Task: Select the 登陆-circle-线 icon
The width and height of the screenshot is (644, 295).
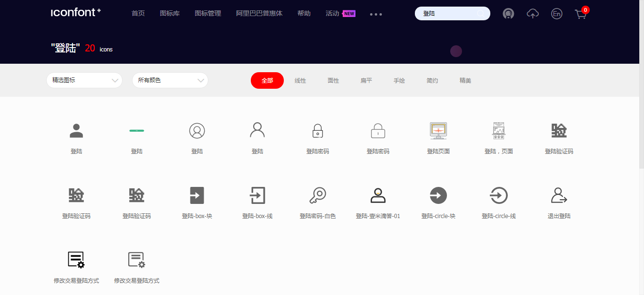Action: point(499,195)
